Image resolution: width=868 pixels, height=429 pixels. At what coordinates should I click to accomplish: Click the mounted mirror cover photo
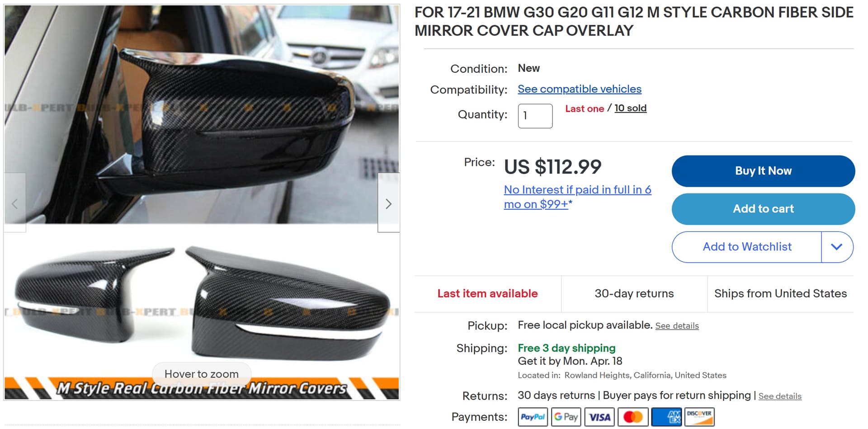[x=202, y=114]
